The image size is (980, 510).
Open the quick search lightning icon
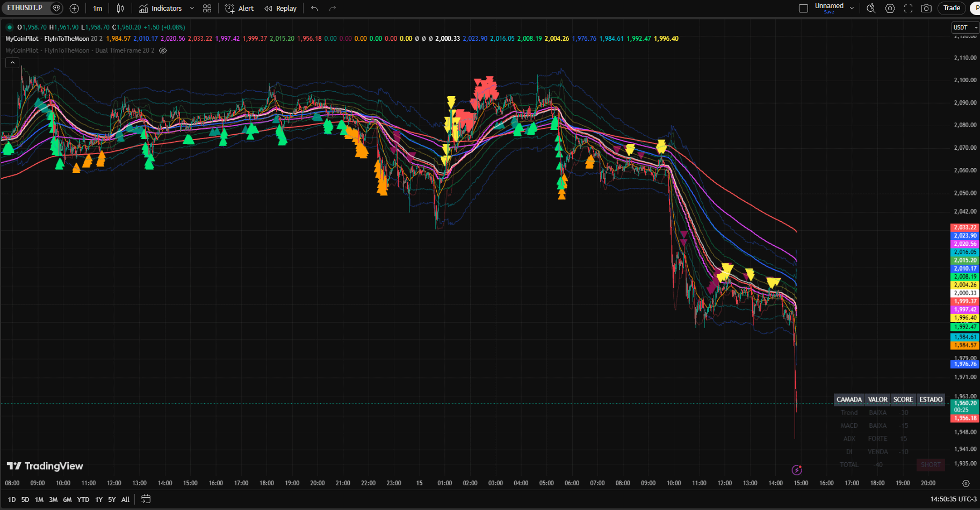pos(871,9)
